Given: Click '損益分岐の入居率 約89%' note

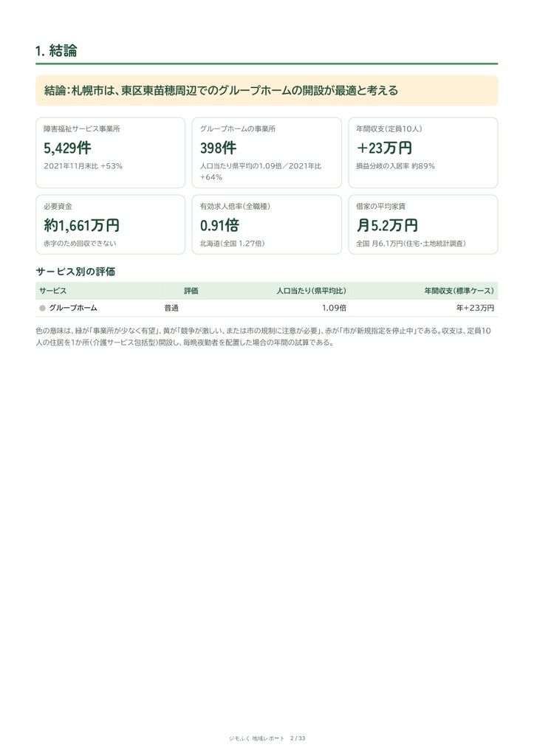Looking at the screenshot, I should pos(396,166).
